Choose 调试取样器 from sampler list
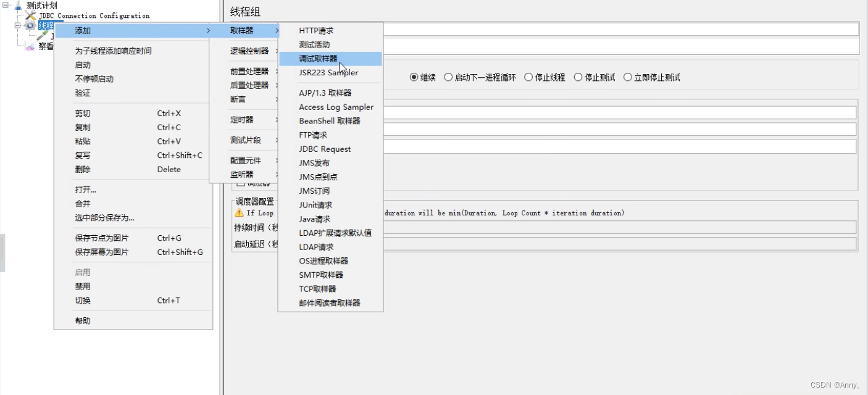This screenshot has width=868, height=395. point(330,59)
